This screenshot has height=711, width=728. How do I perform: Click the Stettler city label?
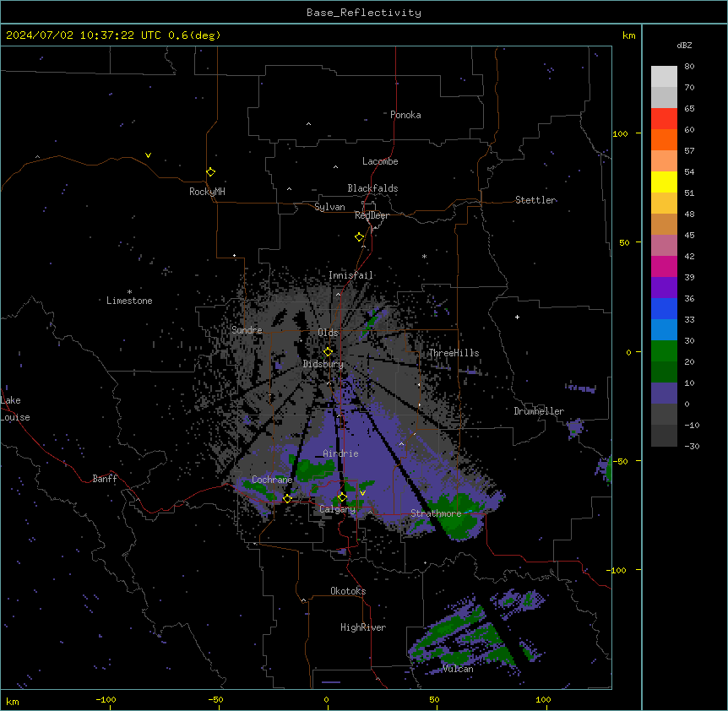[535, 200]
